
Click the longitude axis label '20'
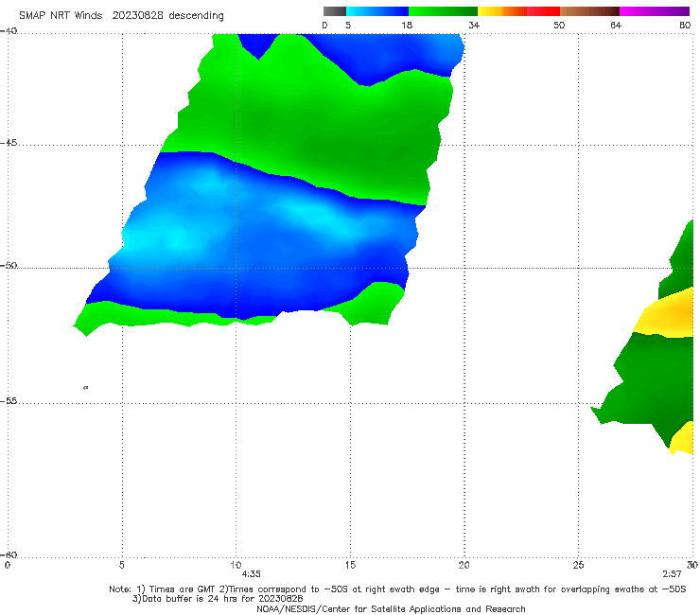click(464, 565)
